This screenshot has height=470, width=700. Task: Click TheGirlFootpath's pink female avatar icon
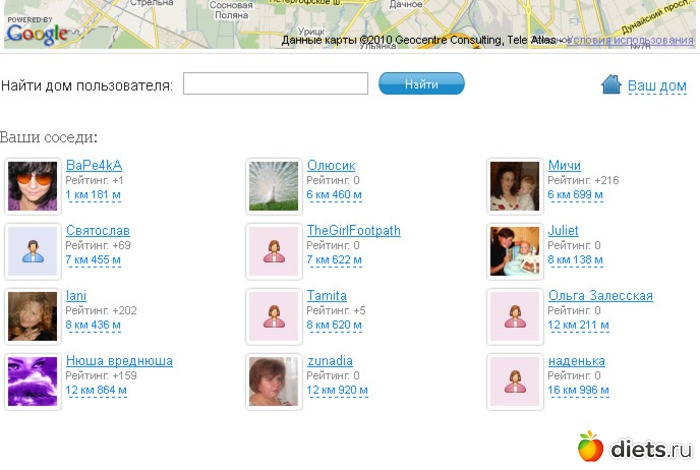[274, 251]
